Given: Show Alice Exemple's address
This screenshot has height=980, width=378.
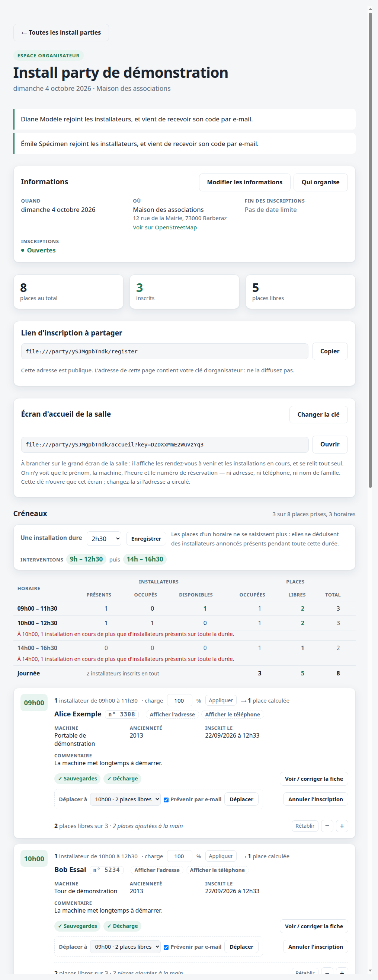Looking at the screenshot, I should click(172, 715).
